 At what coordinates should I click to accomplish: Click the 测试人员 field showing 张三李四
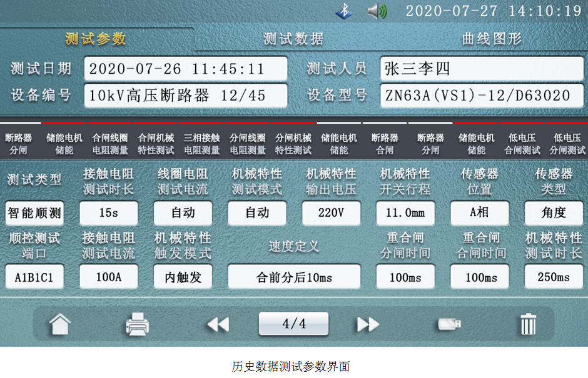(482, 69)
